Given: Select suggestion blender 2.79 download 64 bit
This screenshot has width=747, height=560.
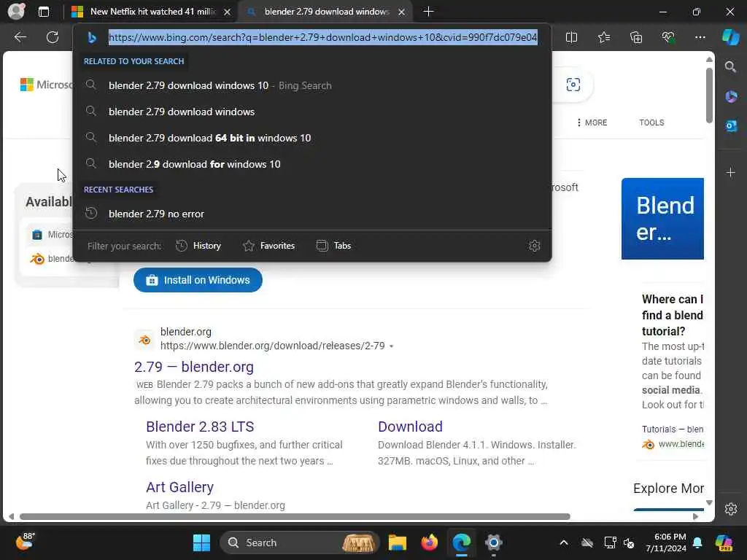Looking at the screenshot, I should click(312, 138).
